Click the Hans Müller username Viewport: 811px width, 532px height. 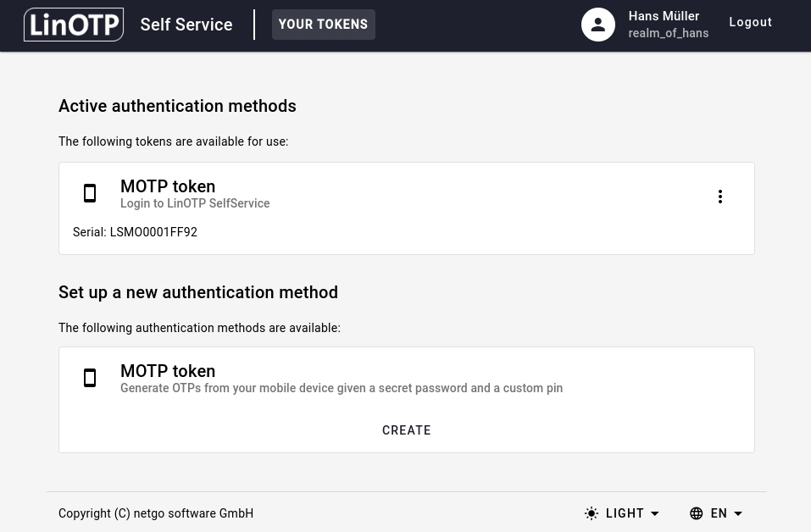pyautogui.click(x=664, y=16)
